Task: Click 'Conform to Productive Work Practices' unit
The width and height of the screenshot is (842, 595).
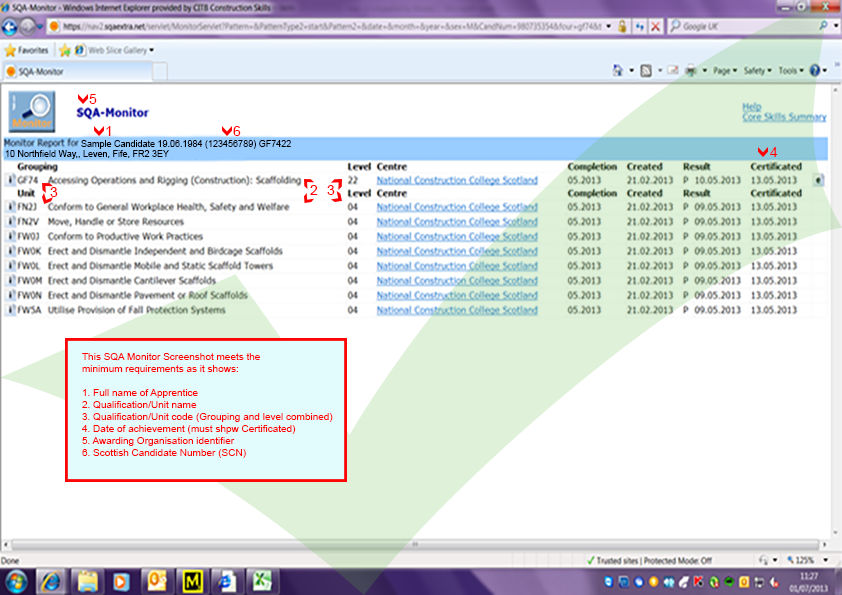Action: (125, 236)
